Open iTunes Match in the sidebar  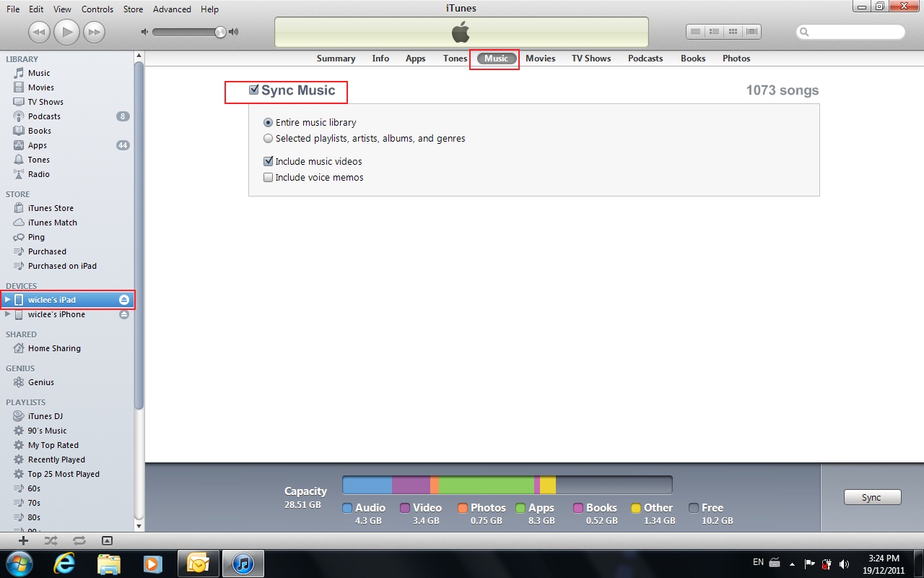[x=52, y=223]
